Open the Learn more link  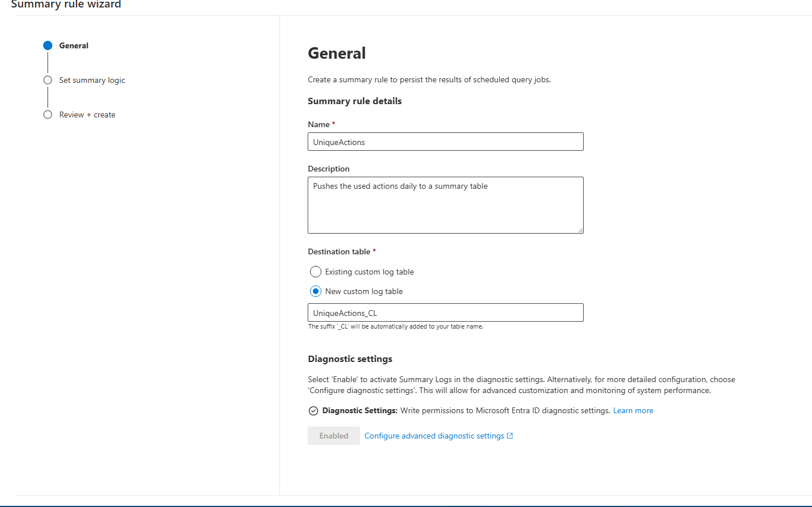point(633,410)
